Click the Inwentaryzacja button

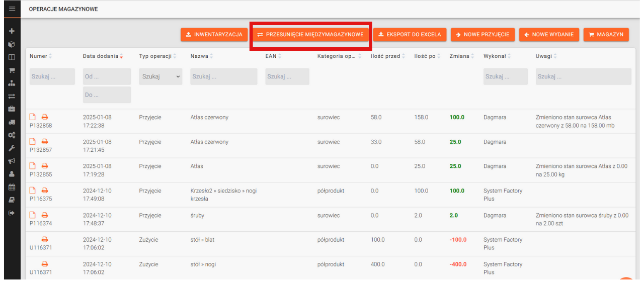(x=214, y=35)
